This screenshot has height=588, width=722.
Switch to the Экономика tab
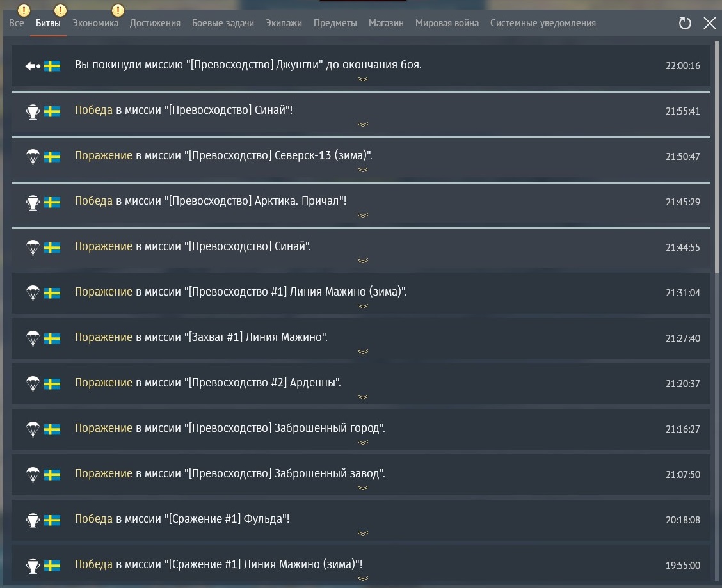(95, 23)
